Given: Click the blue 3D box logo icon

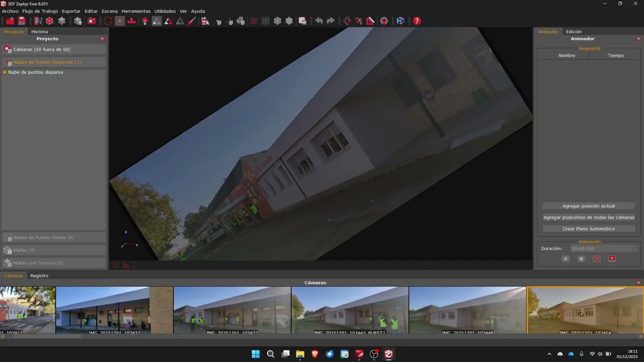Looking at the screenshot, I should [x=400, y=21].
